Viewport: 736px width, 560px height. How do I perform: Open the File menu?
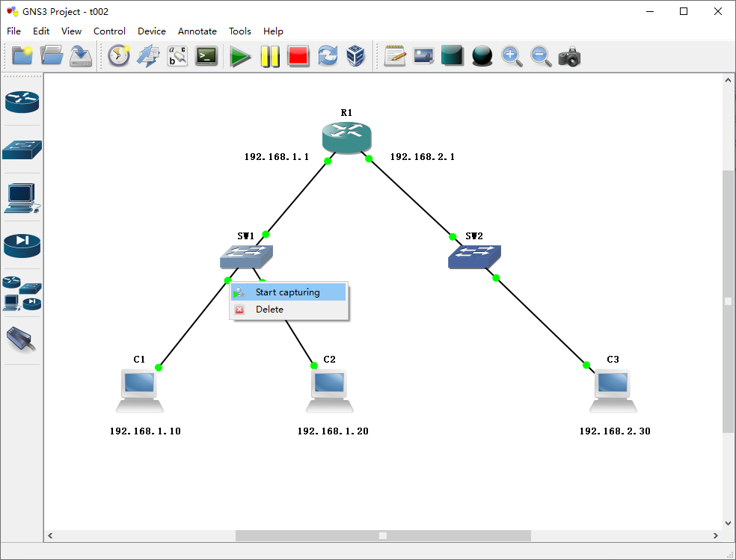tap(13, 31)
